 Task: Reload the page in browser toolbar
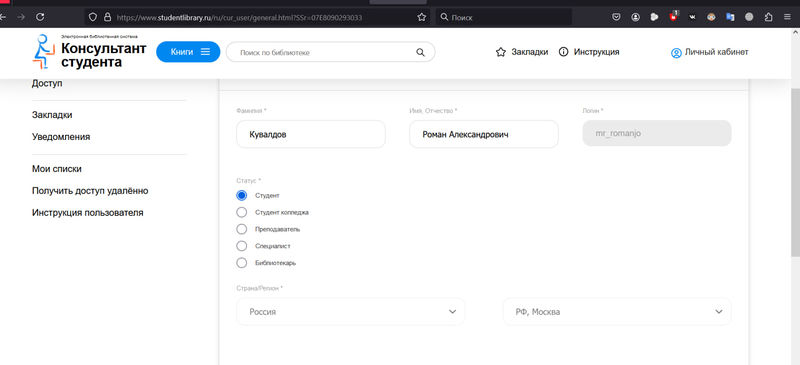pos(40,17)
